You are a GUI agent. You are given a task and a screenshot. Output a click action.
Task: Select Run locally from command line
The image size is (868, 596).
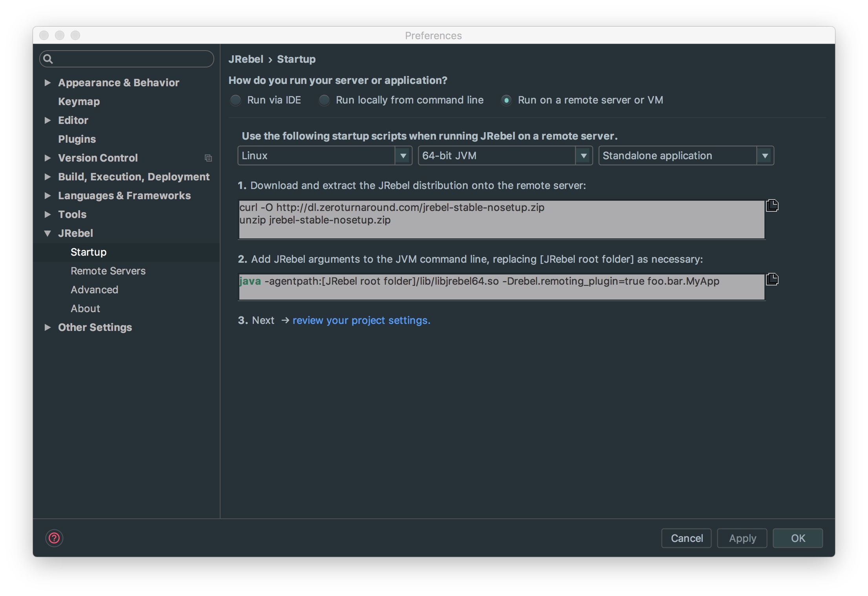[325, 100]
